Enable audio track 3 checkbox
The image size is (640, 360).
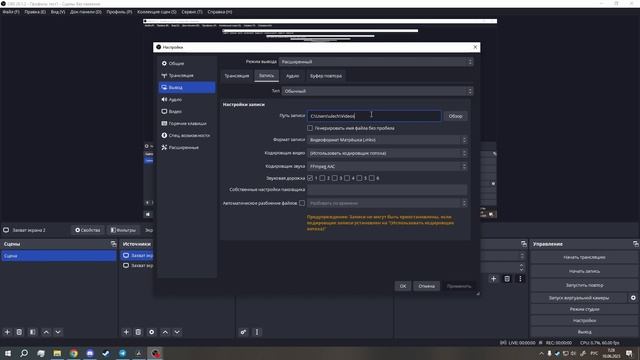pos(335,178)
